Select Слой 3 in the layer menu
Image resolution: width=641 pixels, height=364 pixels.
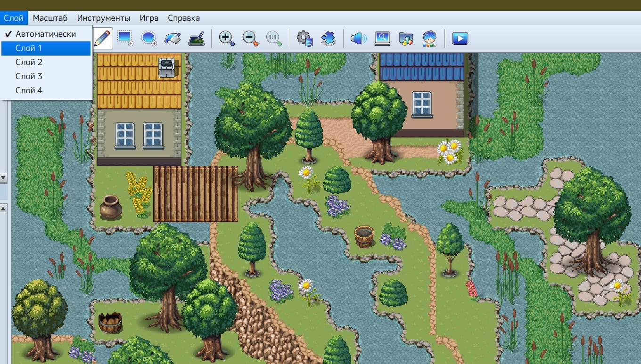click(46, 76)
